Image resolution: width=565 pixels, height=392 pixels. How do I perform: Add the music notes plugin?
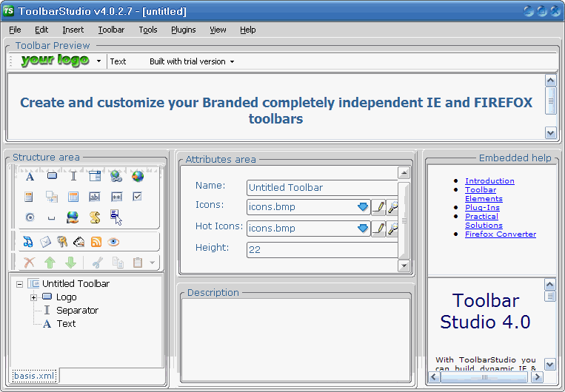click(27, 242)
